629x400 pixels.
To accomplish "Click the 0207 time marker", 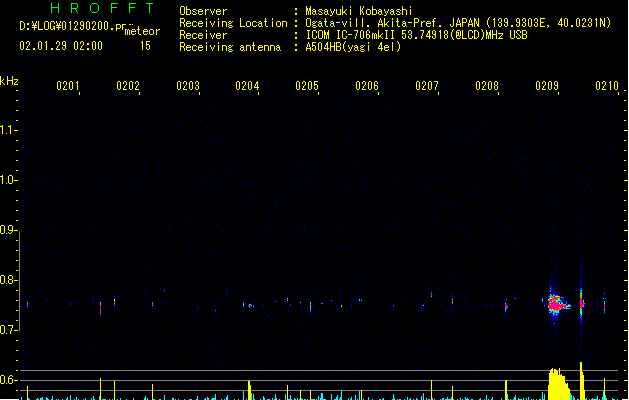I will [x=427, y=86].
